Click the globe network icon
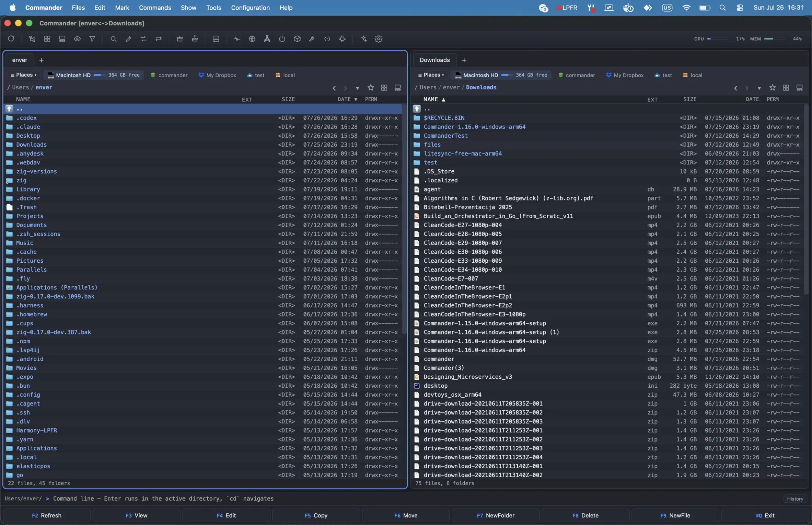 click(252, 39)
